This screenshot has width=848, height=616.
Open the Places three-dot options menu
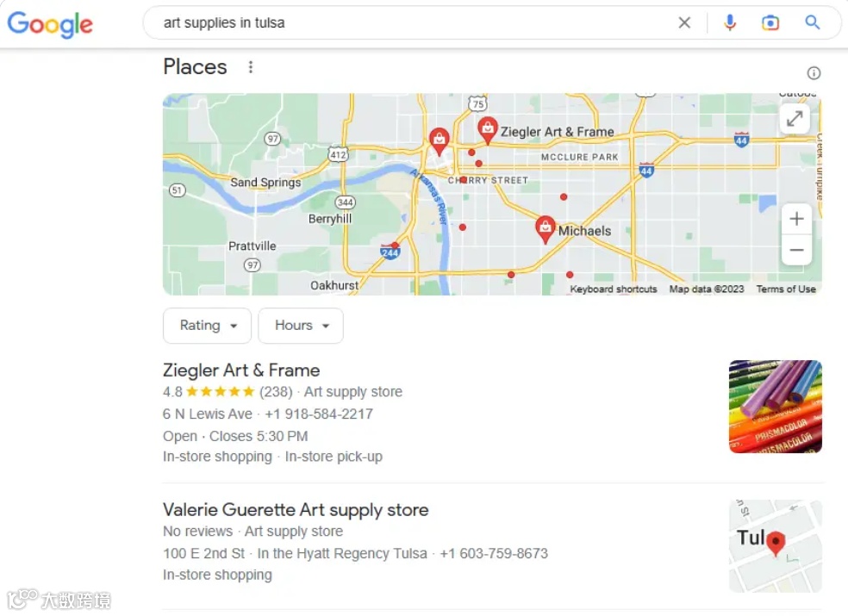click(251, 67)
